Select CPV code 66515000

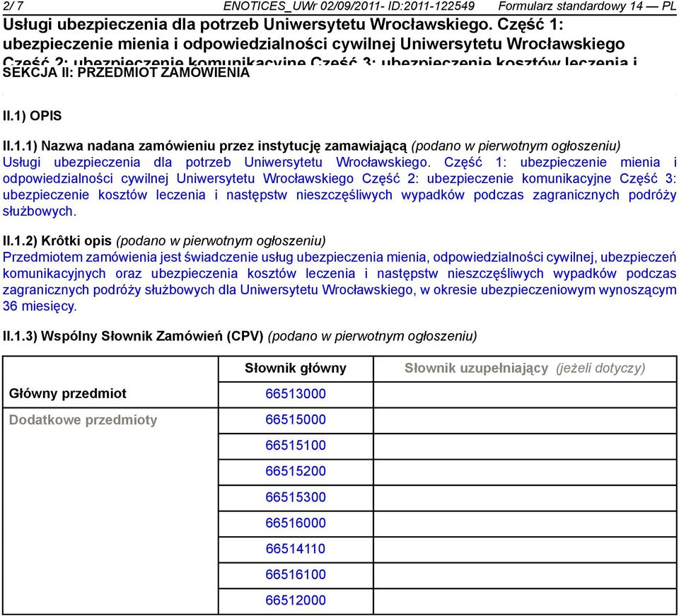(296, 420)
